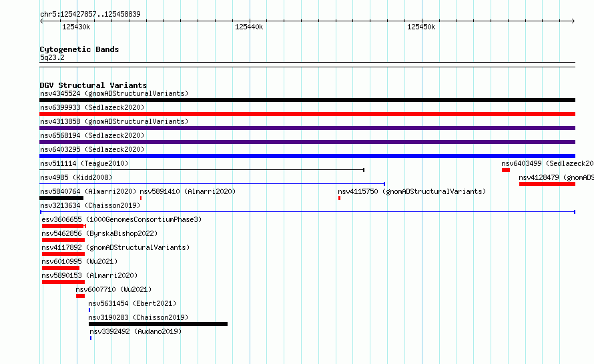
Task: Open the nsv4128479 gnomAD label
Action: tap(556, 177)
